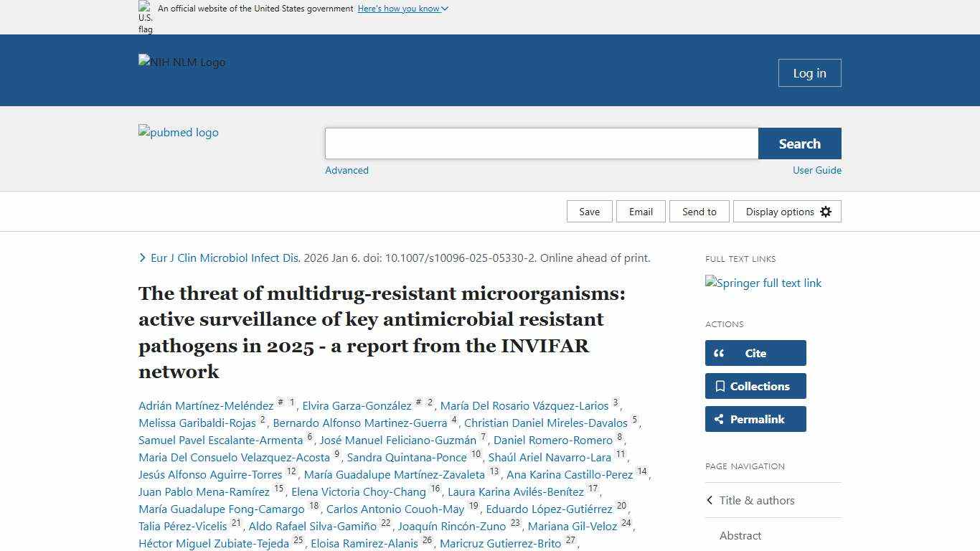This screenshot has width=980, height=551.
Task: Click inside the search input field
Action: pyautogui.click(x=541, y=143)
